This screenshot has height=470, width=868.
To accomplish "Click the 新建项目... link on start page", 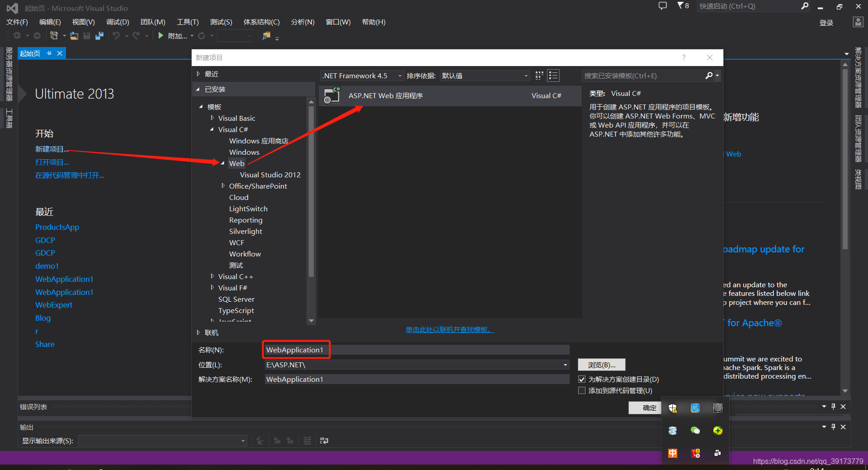I will click(x=52, y=149).
